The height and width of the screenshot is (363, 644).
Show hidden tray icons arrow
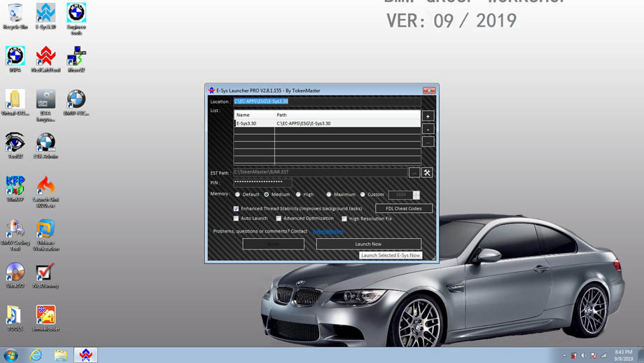(564, 355)
